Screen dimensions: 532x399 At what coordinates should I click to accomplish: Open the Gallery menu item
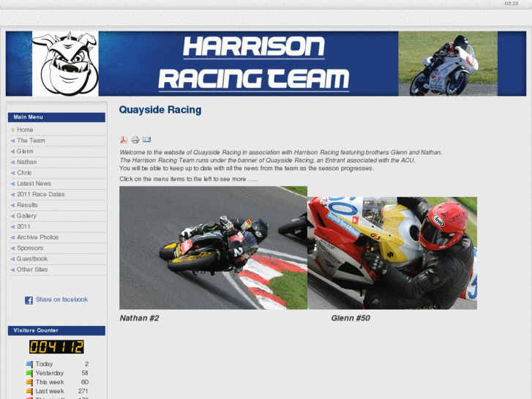point(26,216)
